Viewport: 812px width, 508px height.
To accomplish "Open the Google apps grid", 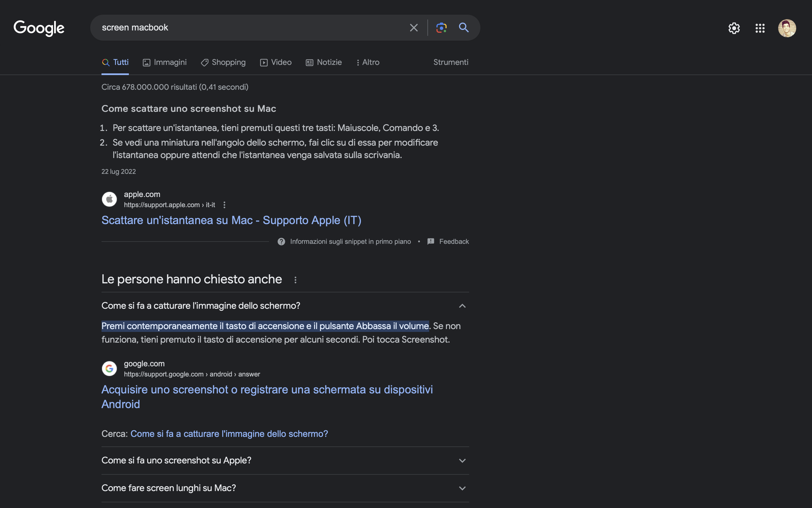I will (760, 28).
